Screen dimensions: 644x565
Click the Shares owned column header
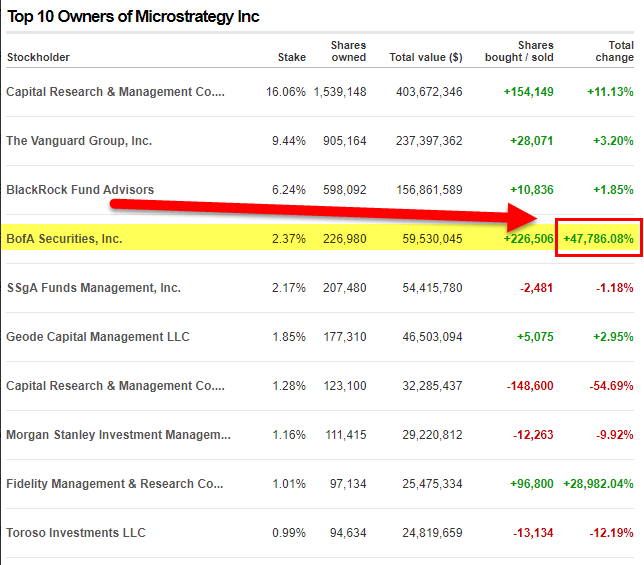[x=348, y=51]
